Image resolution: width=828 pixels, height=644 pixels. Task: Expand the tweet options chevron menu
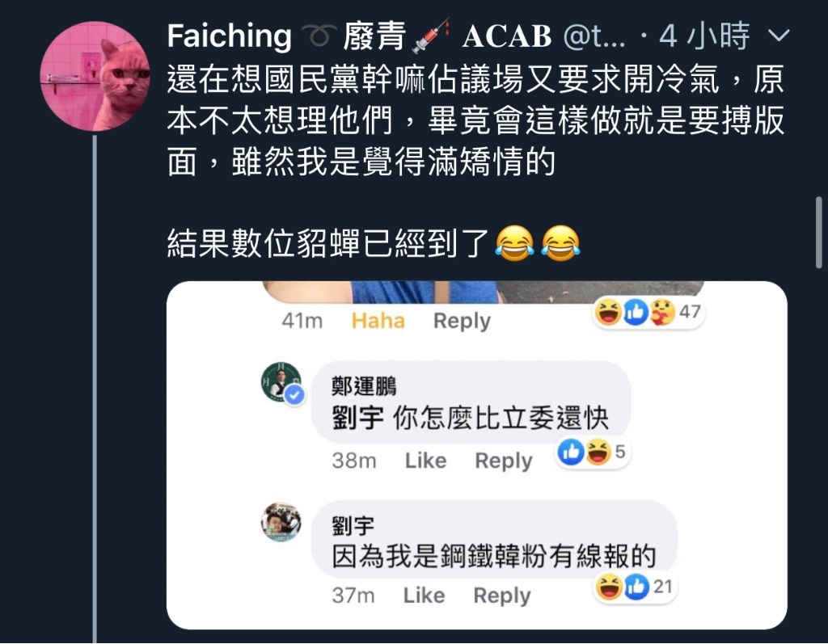[779, 36]
